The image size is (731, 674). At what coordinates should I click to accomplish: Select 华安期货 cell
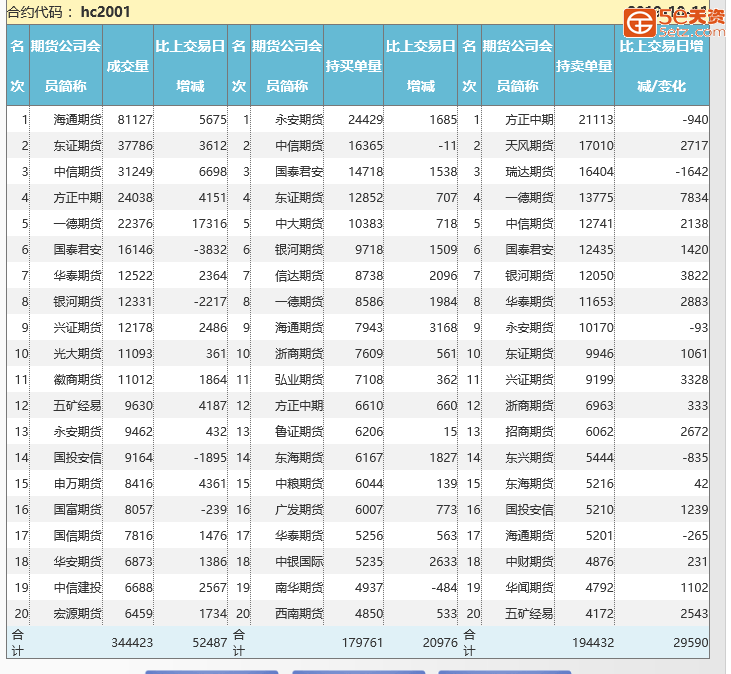(77, 562)
